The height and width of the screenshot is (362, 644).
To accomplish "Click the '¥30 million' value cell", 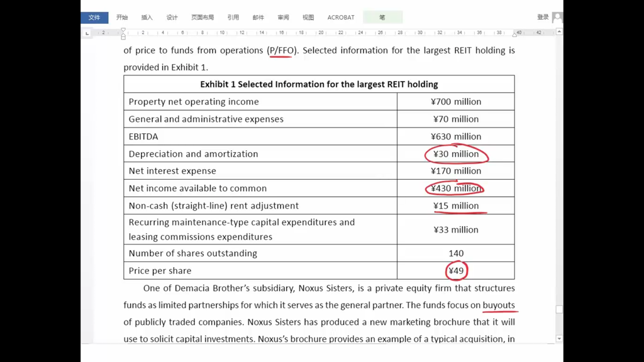I will pos(456,153).
